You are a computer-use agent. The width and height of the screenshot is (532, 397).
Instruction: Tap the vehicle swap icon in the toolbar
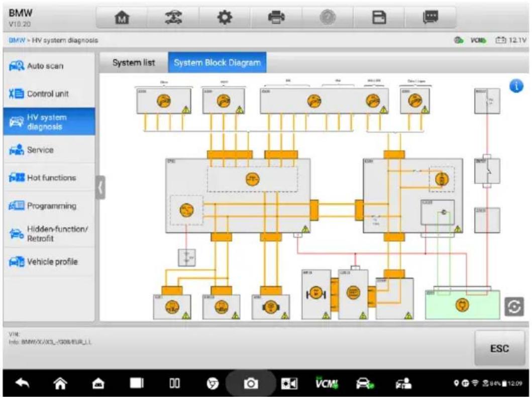(x=173, y=17)
